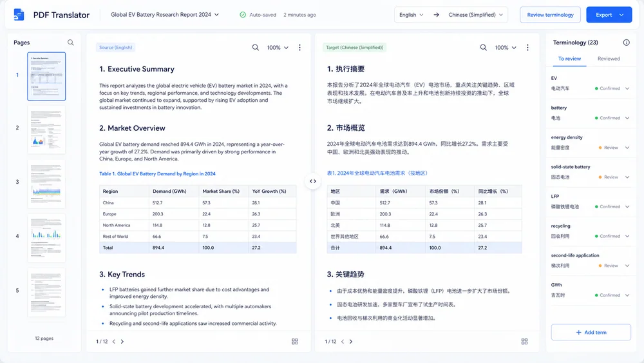Click the '1. Executive Summary' source heading
This screenshot has width=644, height=363.
(137, 69)
